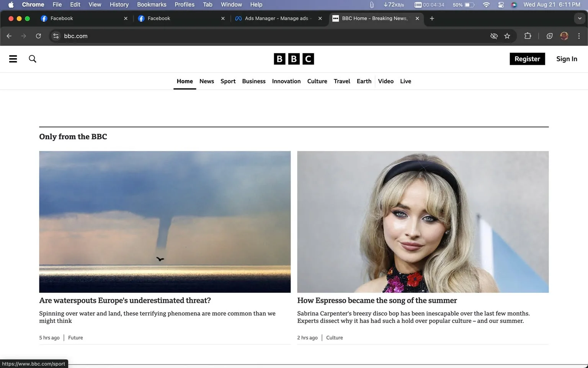
Task: Click the BBC search magnifier icon
Action: click(x=33, y=59)
